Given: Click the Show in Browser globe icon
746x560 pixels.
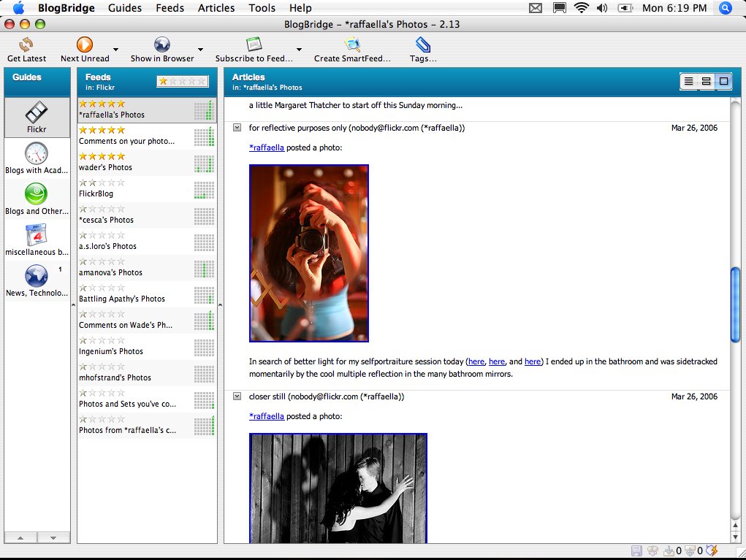Looking at the screenshot, I should click(x=162, y=45).
